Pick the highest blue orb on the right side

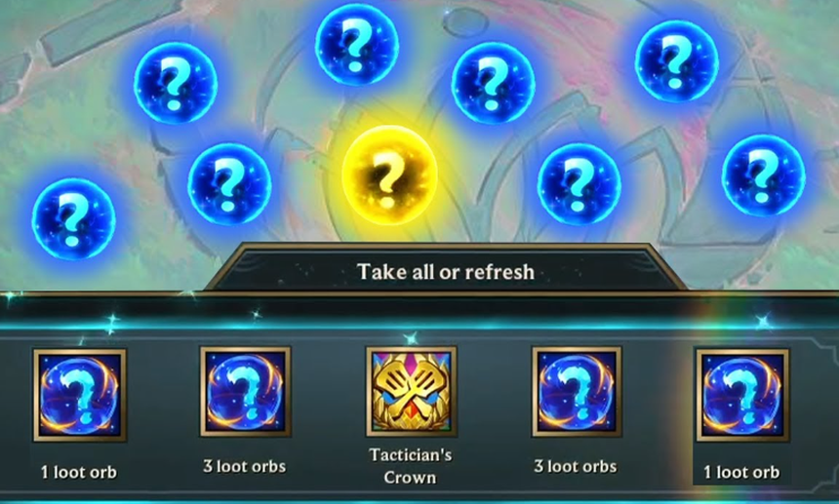[677, 61]
